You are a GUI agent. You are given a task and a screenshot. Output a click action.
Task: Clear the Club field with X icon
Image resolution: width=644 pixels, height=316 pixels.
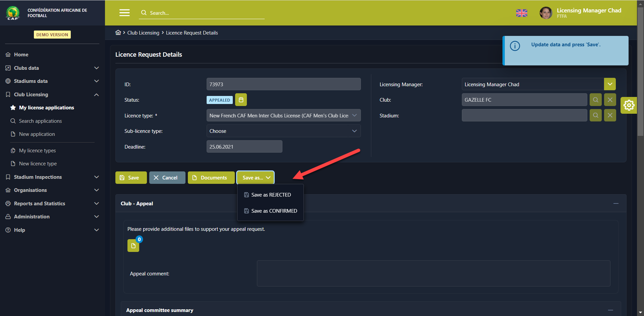610,100
